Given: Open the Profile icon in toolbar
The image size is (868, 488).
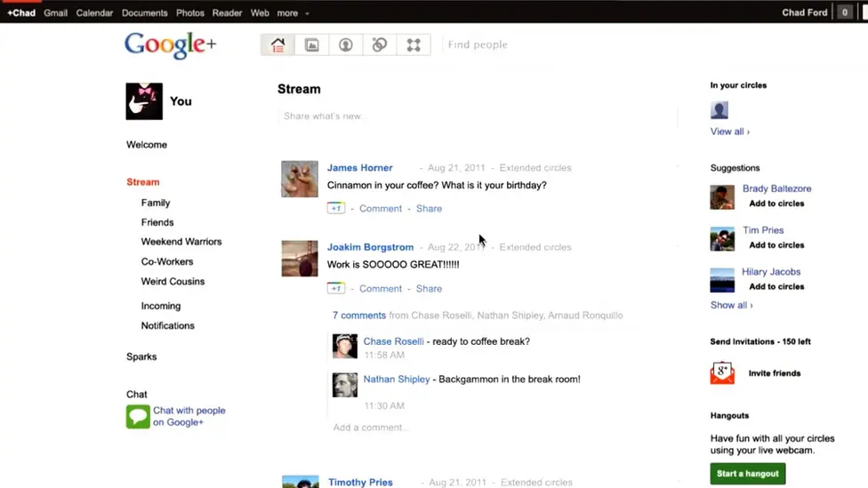Looking at the screenshot, I should pyautogui.click(x=346, y=45).
